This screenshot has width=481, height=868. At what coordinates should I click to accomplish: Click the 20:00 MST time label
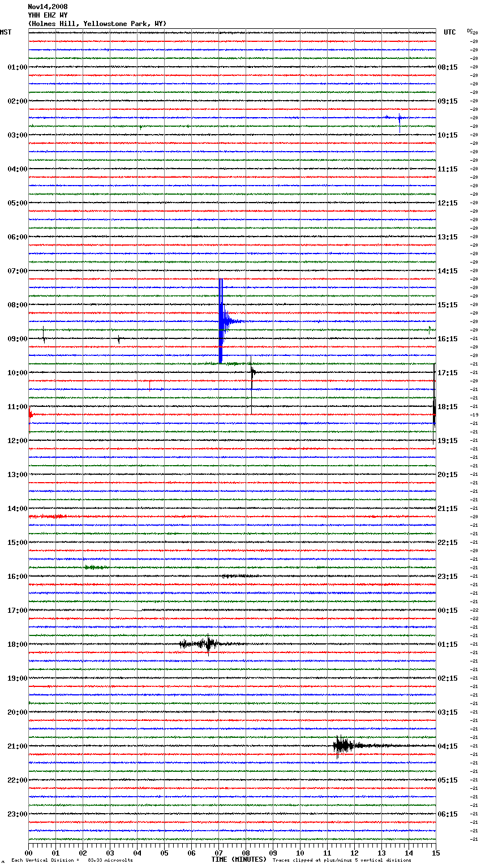[x=18, y=712]
